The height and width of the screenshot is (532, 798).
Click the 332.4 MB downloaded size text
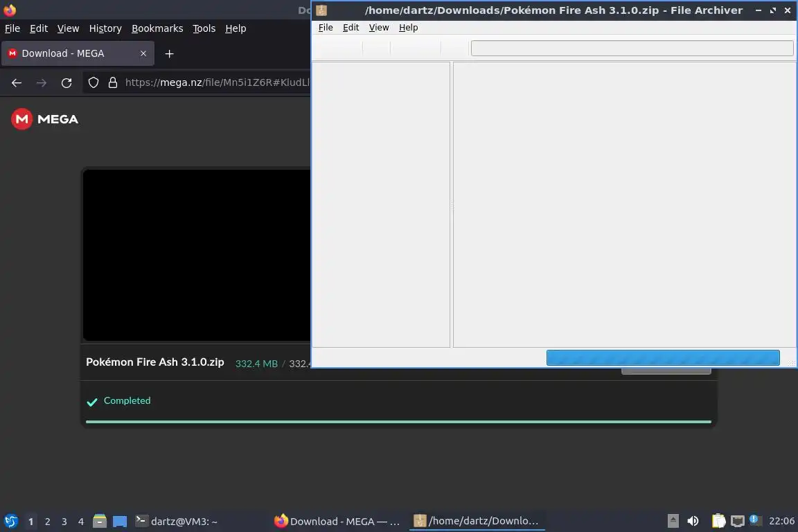click(x=256, y=364)
